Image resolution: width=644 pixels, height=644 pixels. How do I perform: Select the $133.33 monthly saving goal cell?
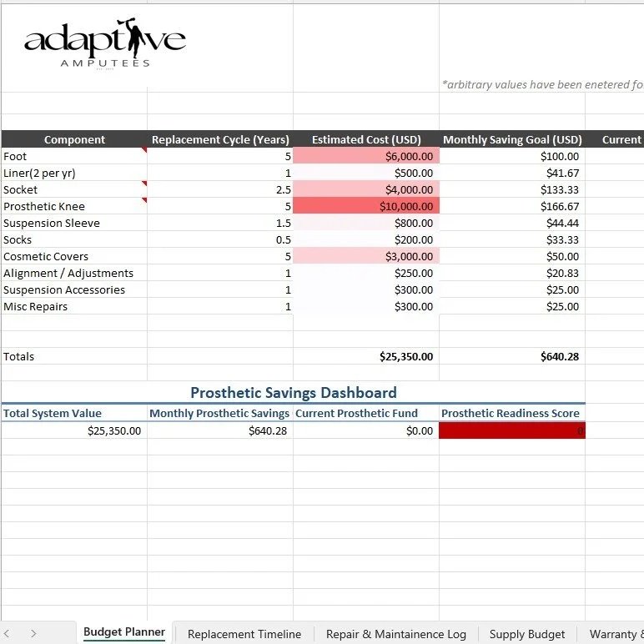coord(512,189)
